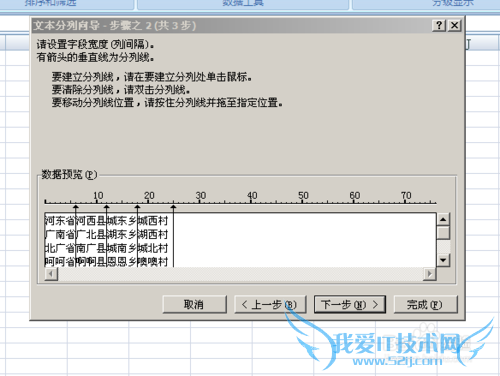Screen dimensions: 500x376
Task: Click ruler at position 50
Action: (x=303, y=196)
